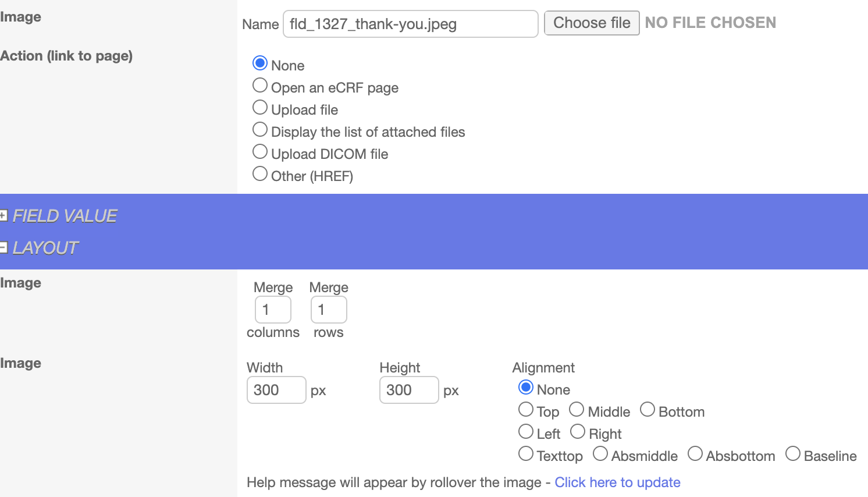Image resolution: width=868 pixels, height=497 pixels.
Task: Focus the image Width field
Action: 276,390
